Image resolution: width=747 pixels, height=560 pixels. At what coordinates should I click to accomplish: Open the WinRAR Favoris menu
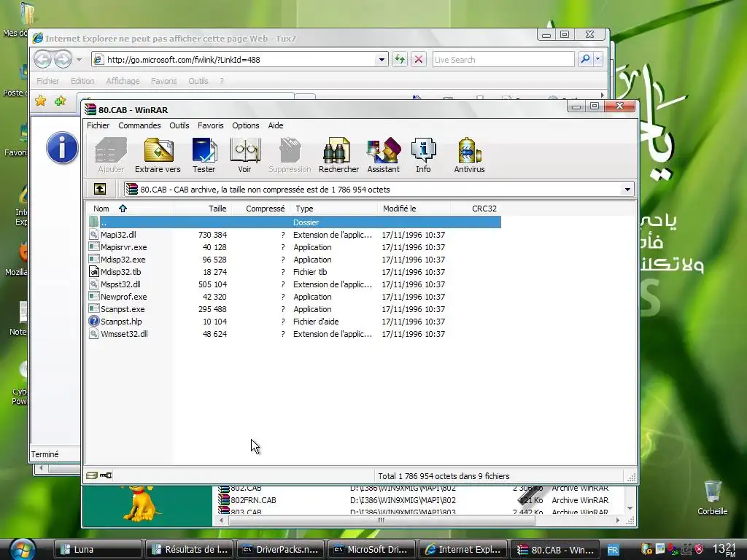click(211, 125)
